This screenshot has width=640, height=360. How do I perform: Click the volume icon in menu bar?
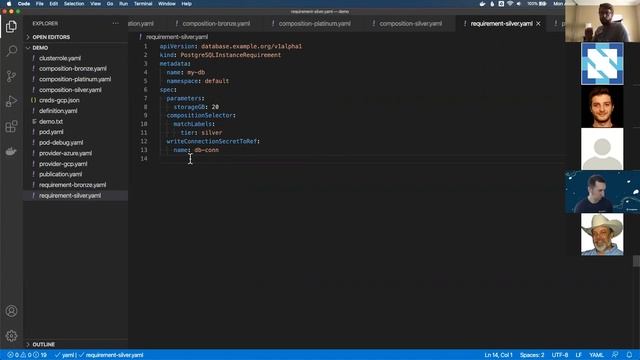coord(519,4)
